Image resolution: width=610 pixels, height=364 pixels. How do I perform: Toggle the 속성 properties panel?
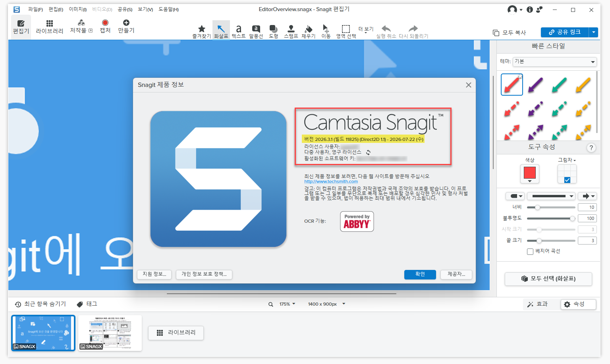(578, 304)
